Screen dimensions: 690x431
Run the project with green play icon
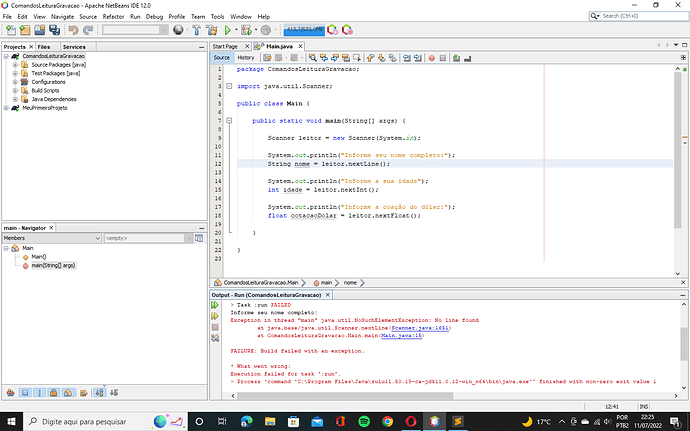tap(228, 30)
